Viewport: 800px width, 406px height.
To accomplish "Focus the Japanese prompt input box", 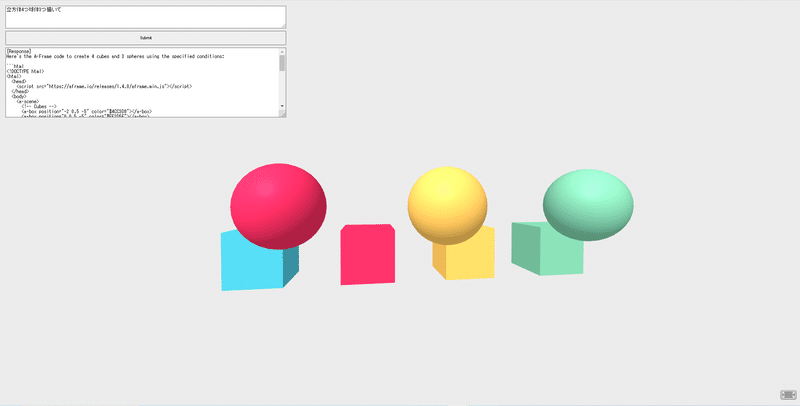I will (x=146, y=17).
